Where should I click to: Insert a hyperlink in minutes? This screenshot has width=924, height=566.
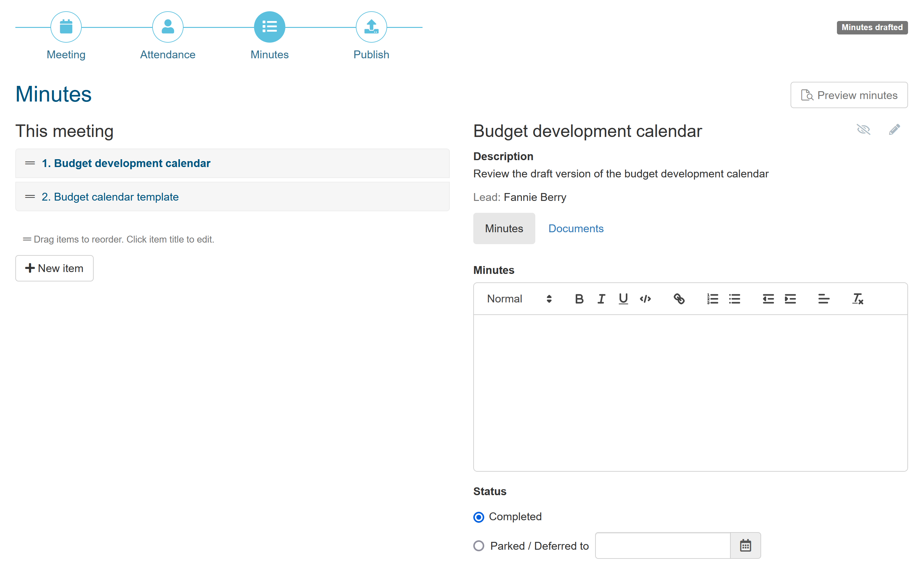click(679, 299)
